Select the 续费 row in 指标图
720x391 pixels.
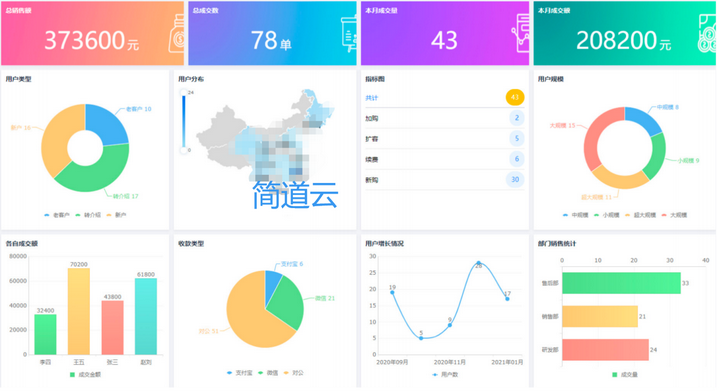(444, 159)
